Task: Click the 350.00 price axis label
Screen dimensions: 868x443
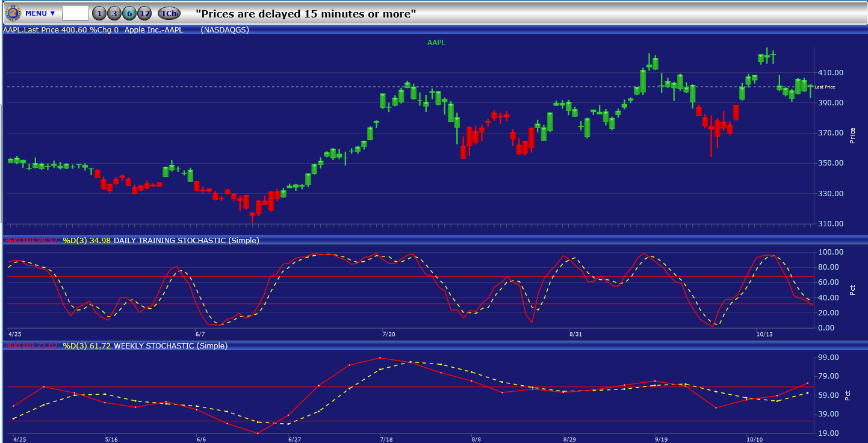Action: pyautogui.click(x=831, y=163)
